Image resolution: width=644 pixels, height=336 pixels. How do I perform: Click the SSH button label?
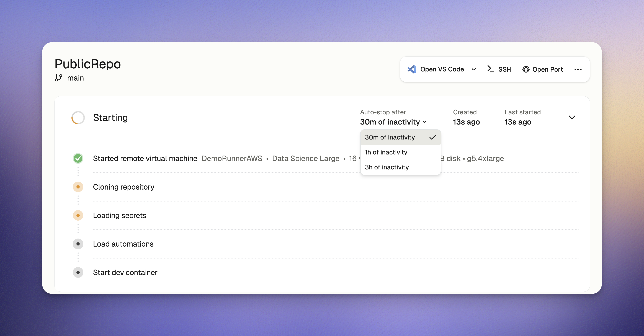[x=504, y=69]
